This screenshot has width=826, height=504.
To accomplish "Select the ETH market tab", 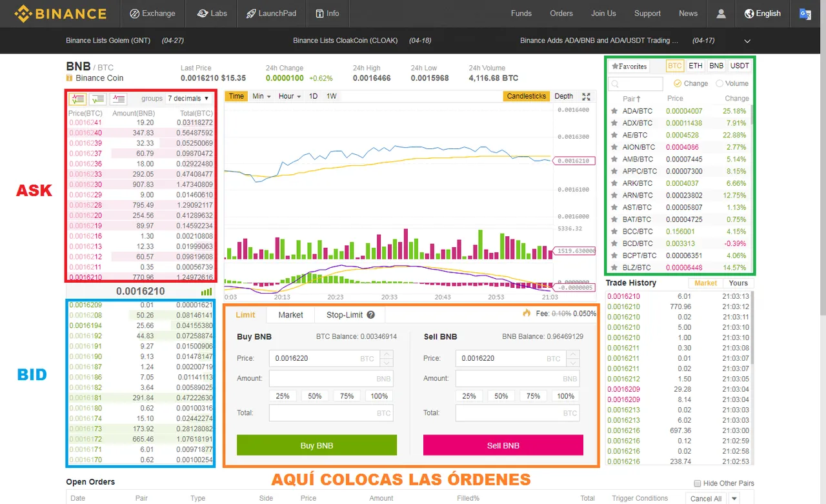I will [x=696, y=66].
